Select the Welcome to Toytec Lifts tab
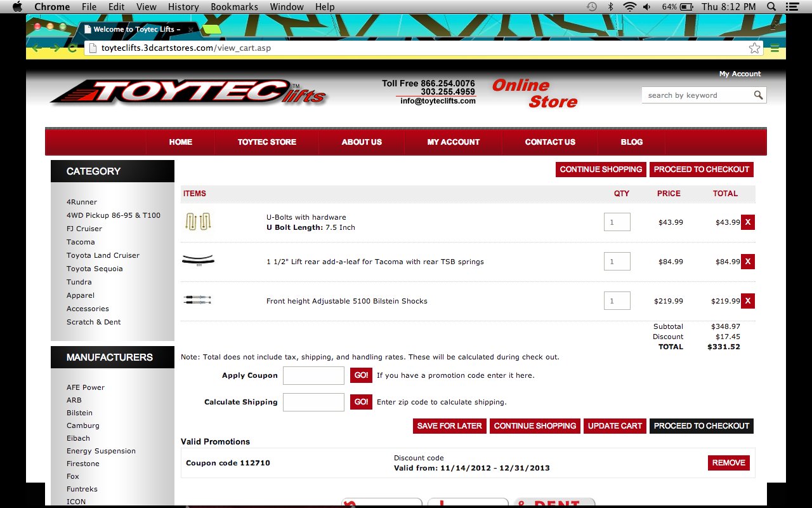The width and height of the screenshot is (812, 508). point(136,29)
